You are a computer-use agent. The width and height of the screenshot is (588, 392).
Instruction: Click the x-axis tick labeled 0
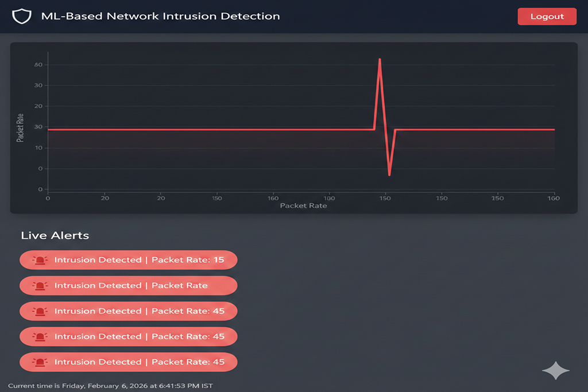[48, 198]
